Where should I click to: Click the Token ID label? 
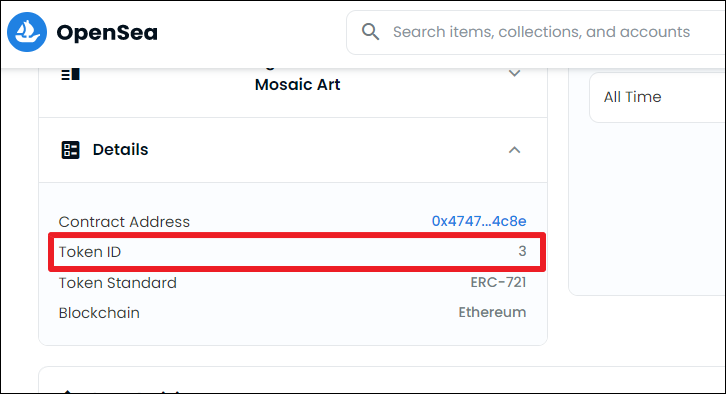tap(90, 252)
